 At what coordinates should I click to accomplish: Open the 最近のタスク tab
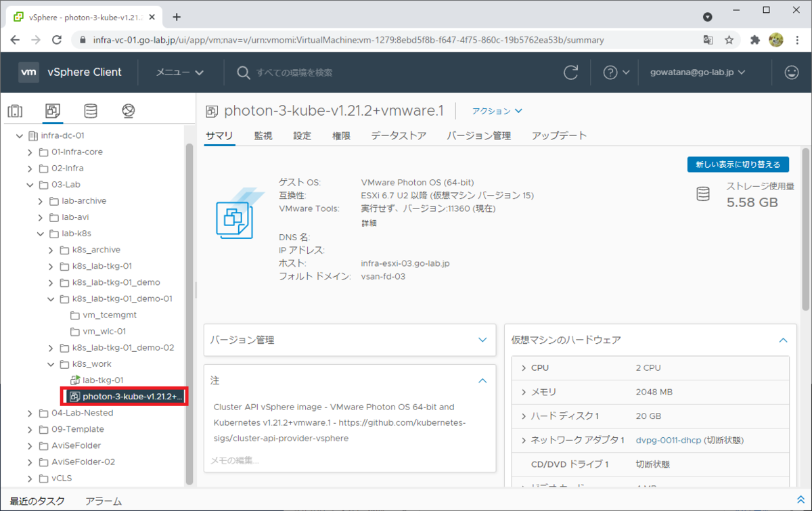[37, 501]
